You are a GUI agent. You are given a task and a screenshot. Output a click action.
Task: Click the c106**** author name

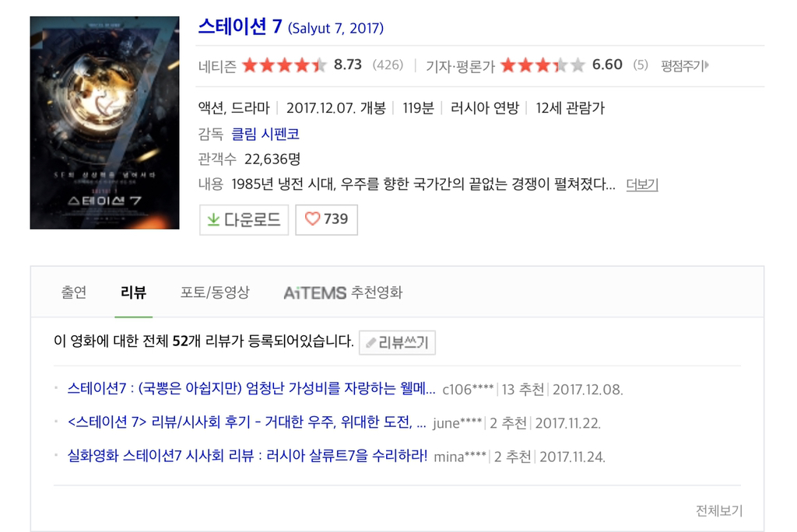click(468, 390)
